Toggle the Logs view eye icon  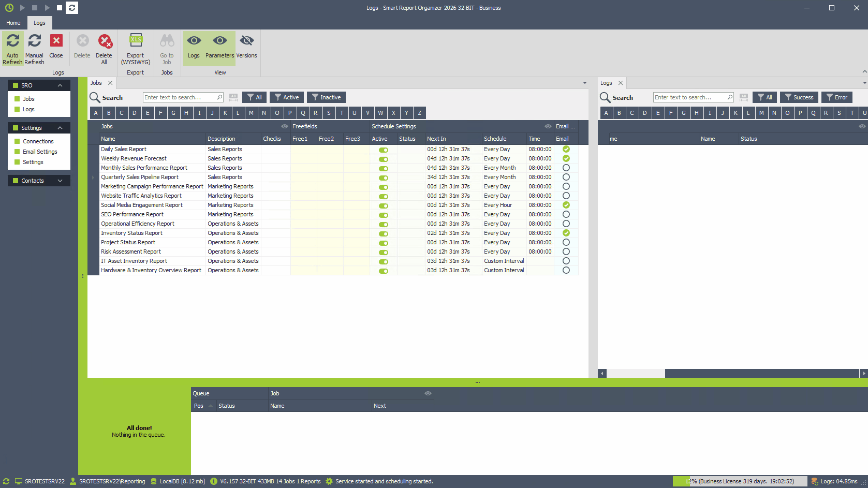pos(194,40)
